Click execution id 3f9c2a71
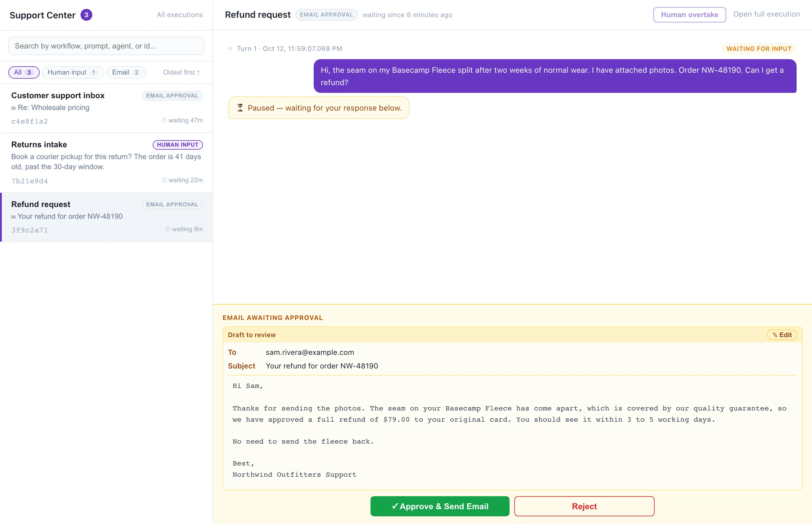Viewport: 812px width, 524px height. tap(30, 230)
